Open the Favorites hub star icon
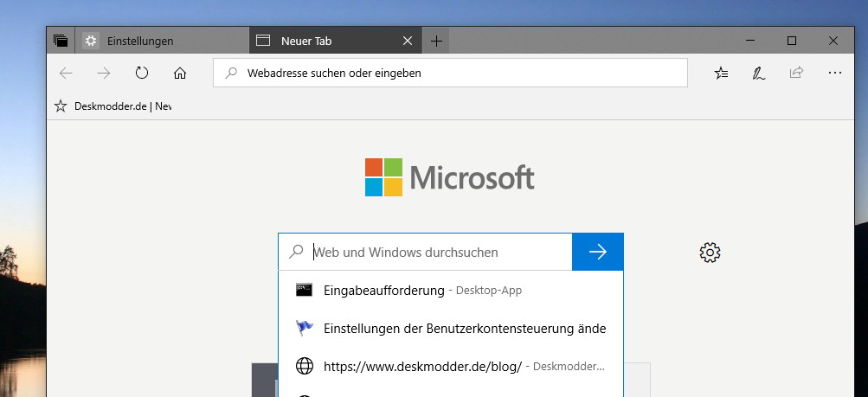Image resolution: width=868 pixels, height=397 pixels. 721,73
